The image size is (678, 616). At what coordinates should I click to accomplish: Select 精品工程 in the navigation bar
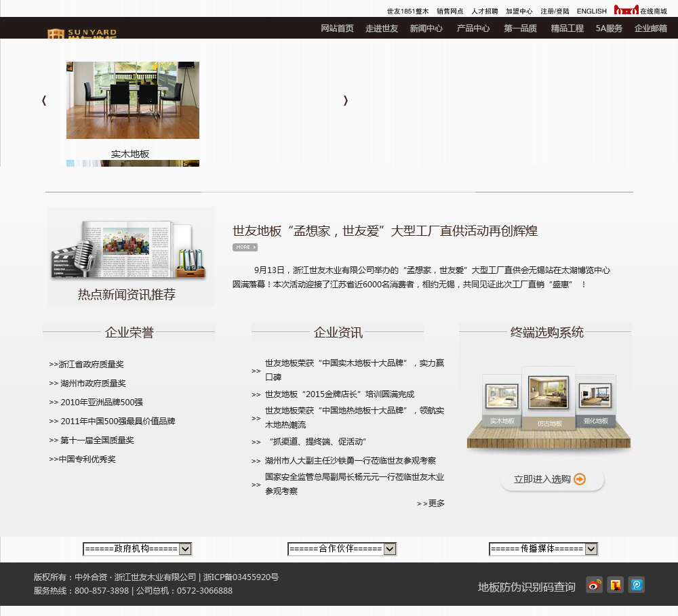pos(567,28)
